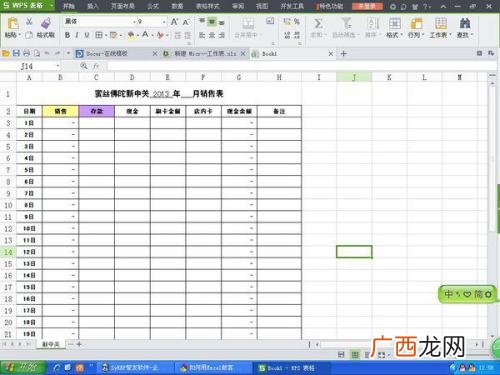Click the Merge and Center icon
The width and height of the screenshot is (500, 375).
(x=248, y=24)
